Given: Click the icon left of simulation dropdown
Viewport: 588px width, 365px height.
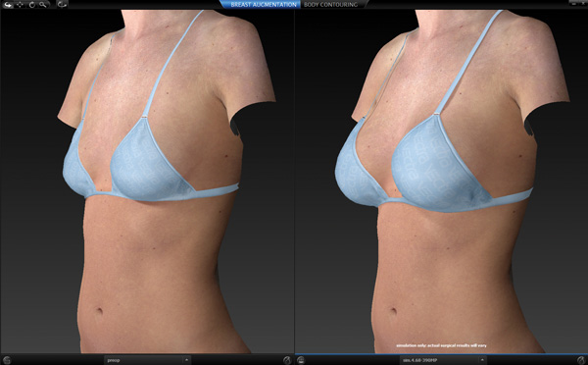Looking at the screenshot, I should click(x=301, y=360).
